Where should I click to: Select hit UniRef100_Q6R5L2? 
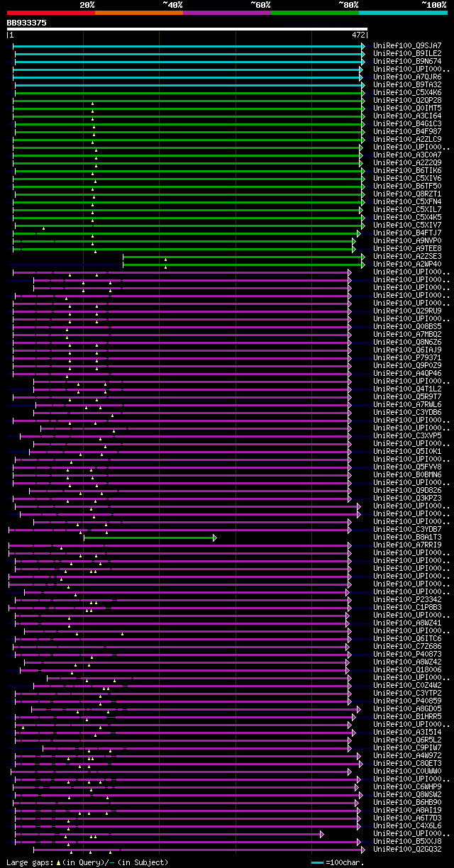point(407,740)
